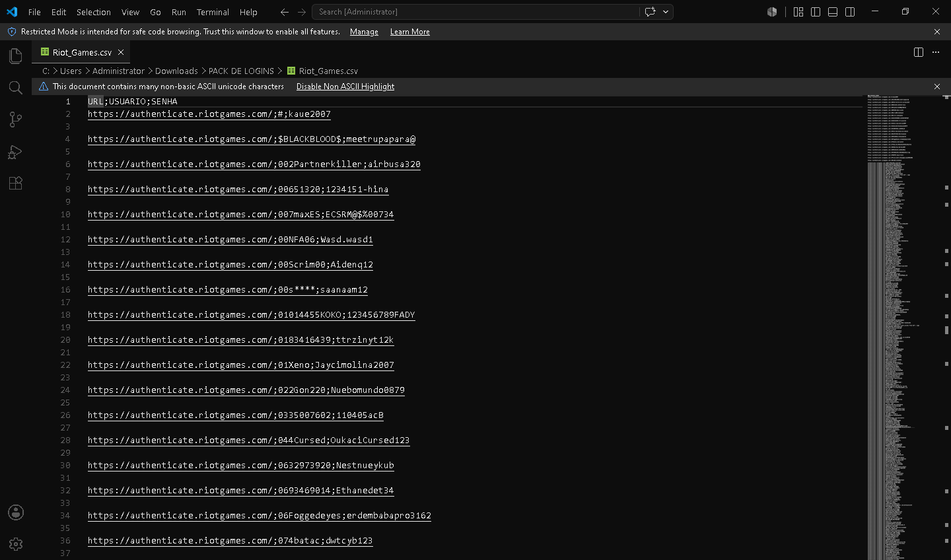Click Disable Non ASCII Highlight

click(x=345, y=87)
